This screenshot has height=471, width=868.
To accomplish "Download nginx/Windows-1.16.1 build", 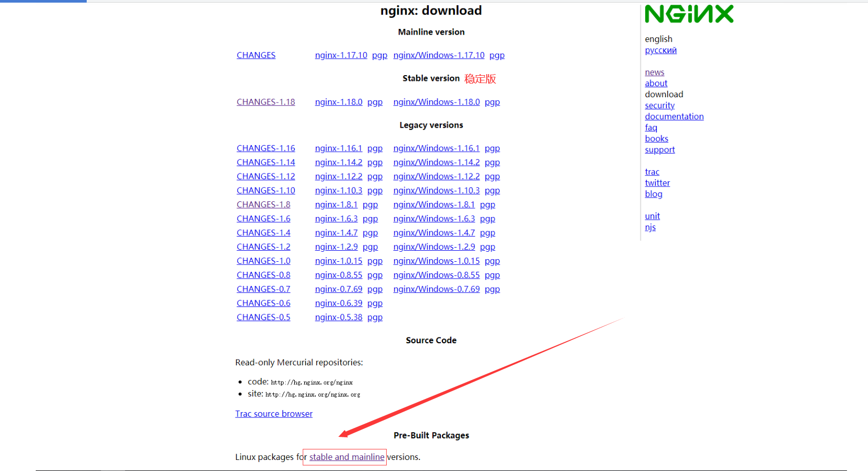I will (x=437, y=148).
